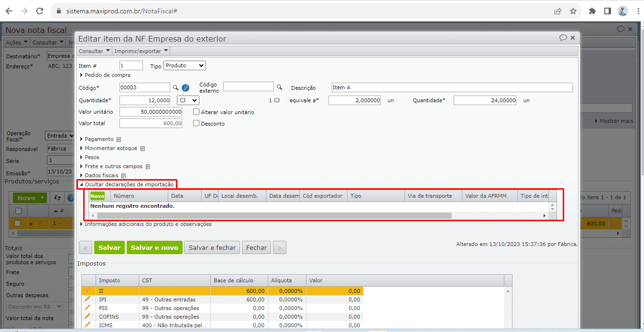Click the pencil icon for IPI tax row
644x332 pixels.
click(87, 300)
